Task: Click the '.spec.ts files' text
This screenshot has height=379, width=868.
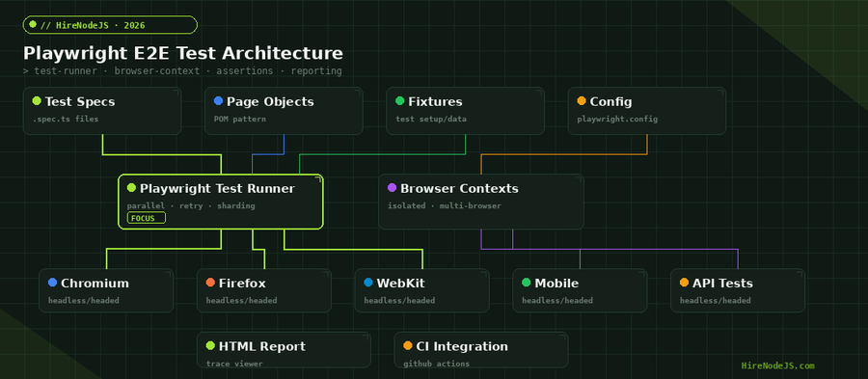Action: pyautogui.click(x=66, y=119)
